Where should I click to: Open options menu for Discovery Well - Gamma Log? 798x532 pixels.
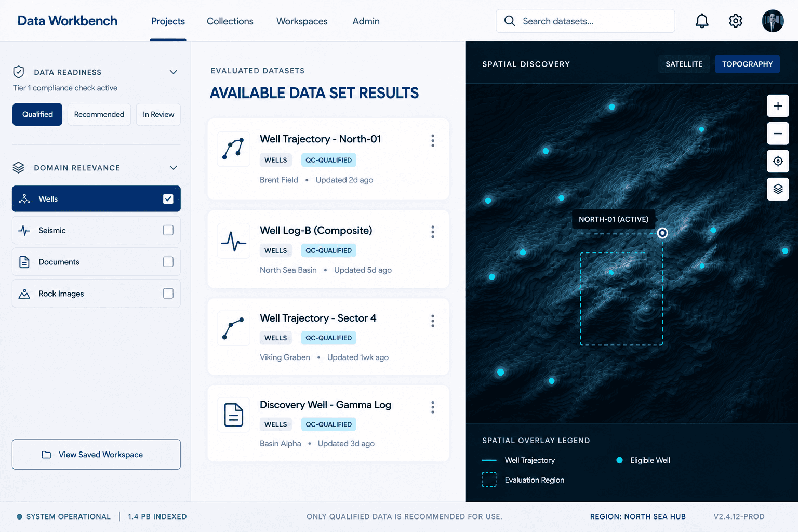(x=433, y=407)
